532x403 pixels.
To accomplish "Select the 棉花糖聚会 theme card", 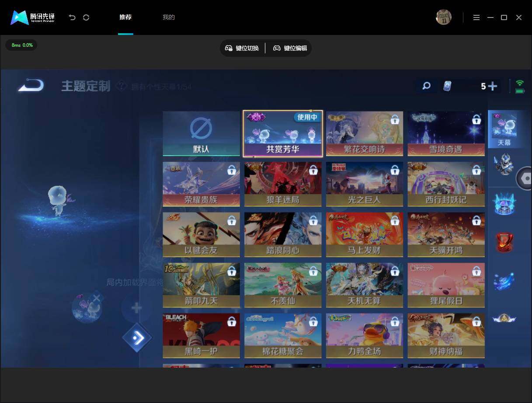I will point(283,336).
